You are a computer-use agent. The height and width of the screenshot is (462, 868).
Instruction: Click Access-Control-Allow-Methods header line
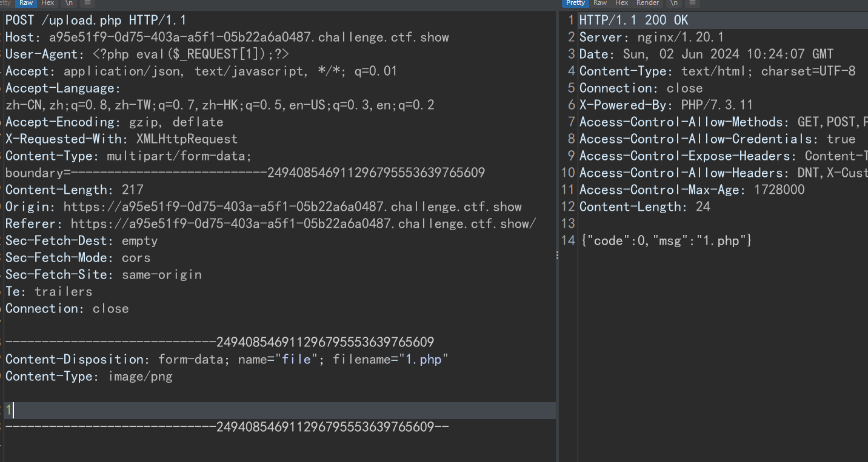pyautogui.click(x=724, y=122)
